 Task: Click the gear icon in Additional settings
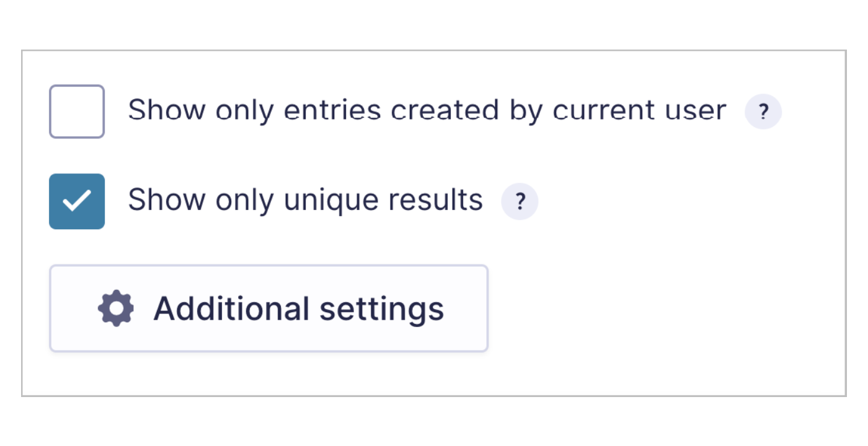coord(116,308)
